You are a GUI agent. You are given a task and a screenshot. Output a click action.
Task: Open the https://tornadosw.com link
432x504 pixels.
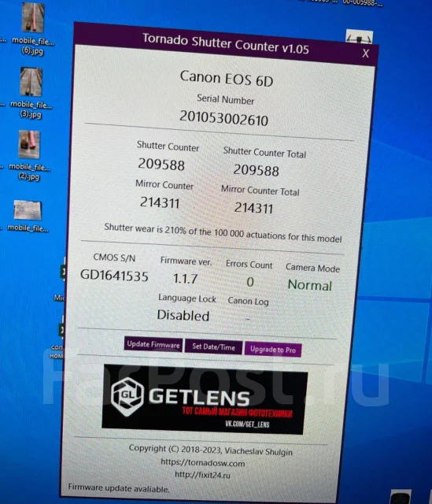pyautogui.click(x=203, y=463)
